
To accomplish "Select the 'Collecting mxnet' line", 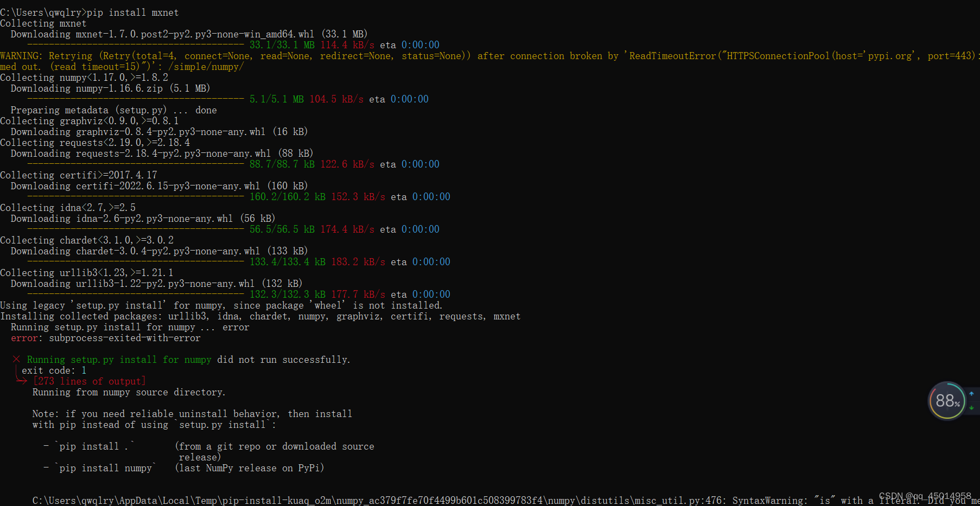I will pos(43,23).
